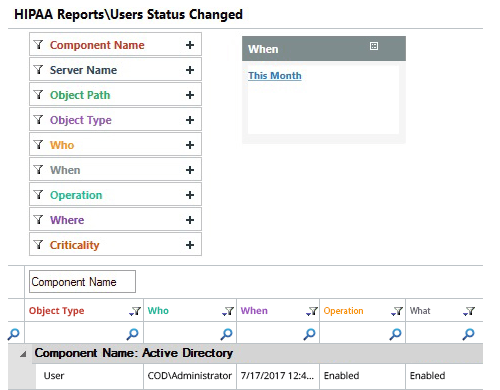The image size is (500, 390).
Task: Click search magnifier under the Who column
Action: coord(227,333)
